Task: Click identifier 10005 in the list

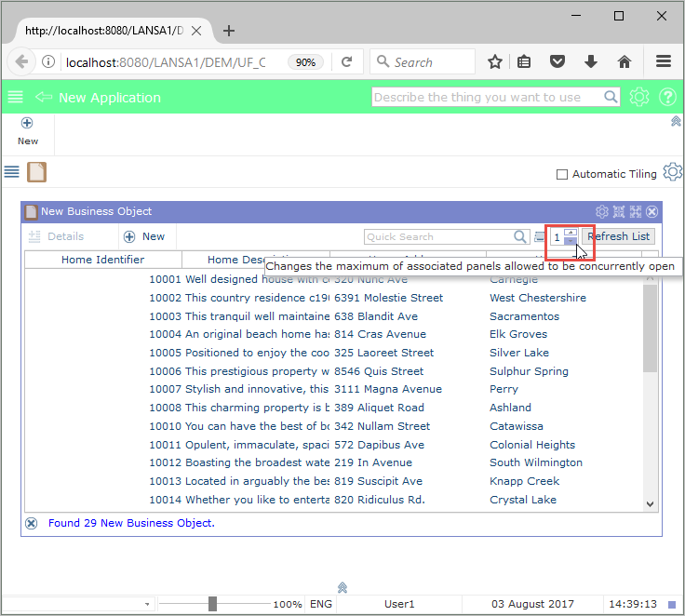Action: 165,353
